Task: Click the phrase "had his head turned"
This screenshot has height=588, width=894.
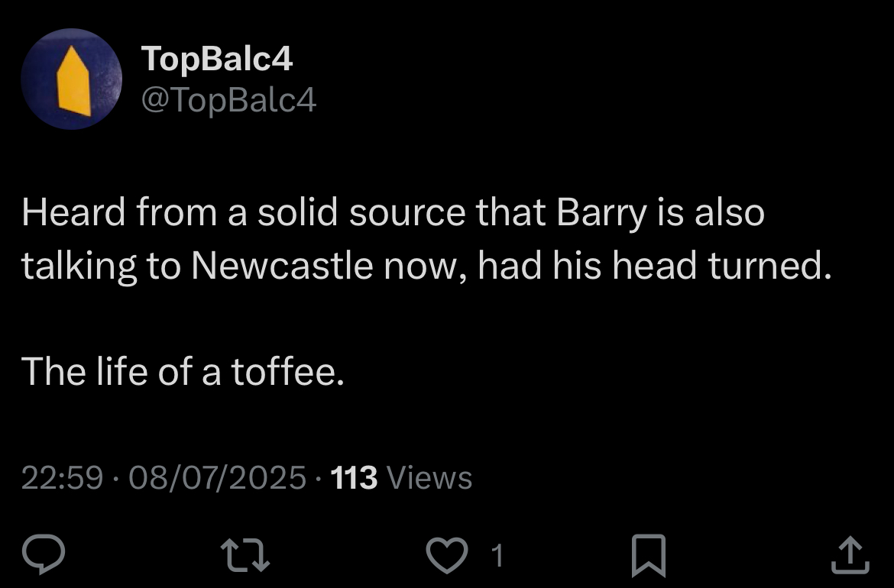Action: pos(653,265)
